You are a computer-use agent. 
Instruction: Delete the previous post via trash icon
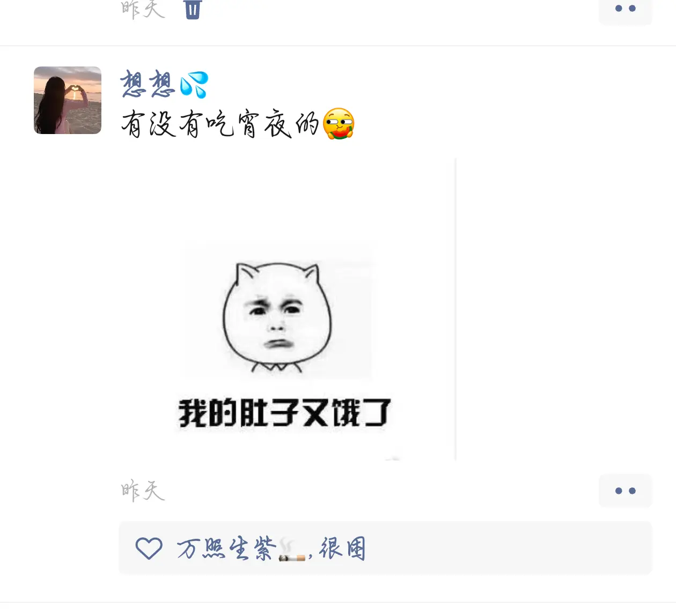point(192,9)
